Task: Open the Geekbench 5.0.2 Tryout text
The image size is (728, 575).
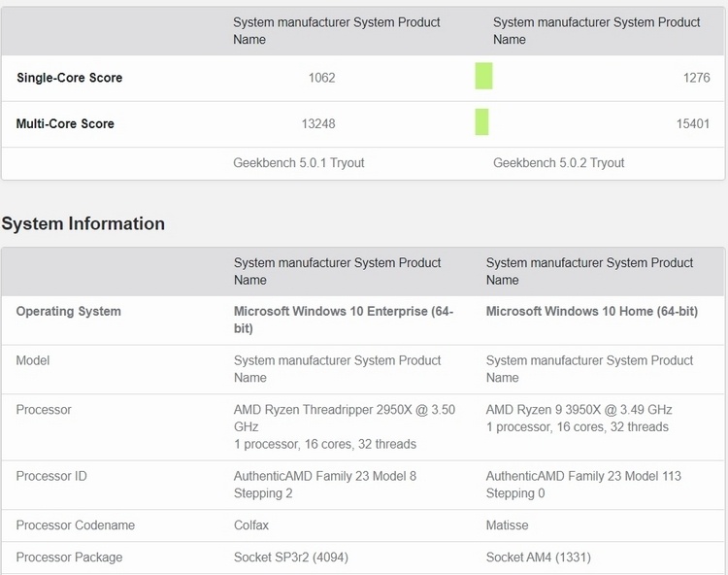Action: (559, 163)
